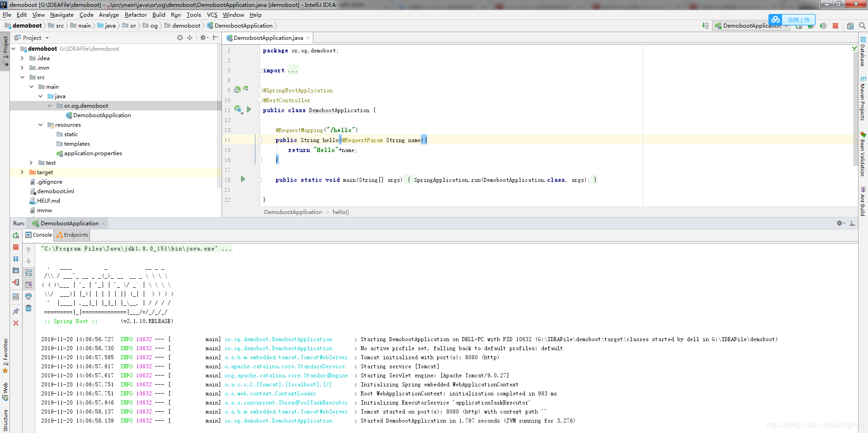Open Project panel settings gear

[x=203, y=38]
